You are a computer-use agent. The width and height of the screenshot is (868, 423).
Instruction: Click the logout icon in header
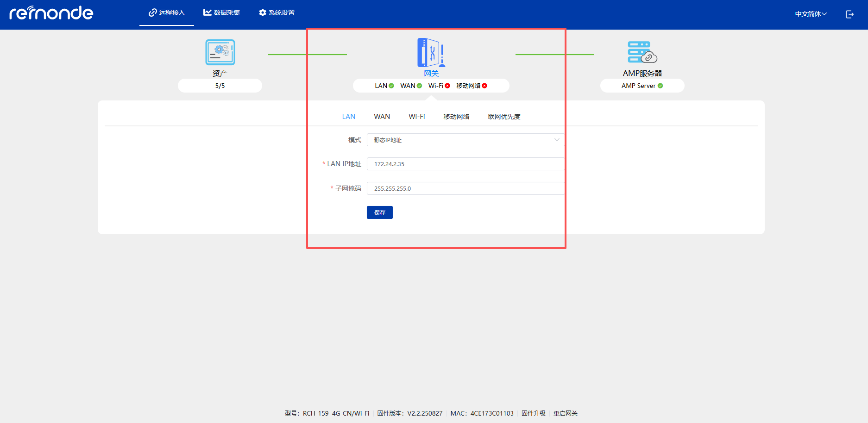click(849, 14)
